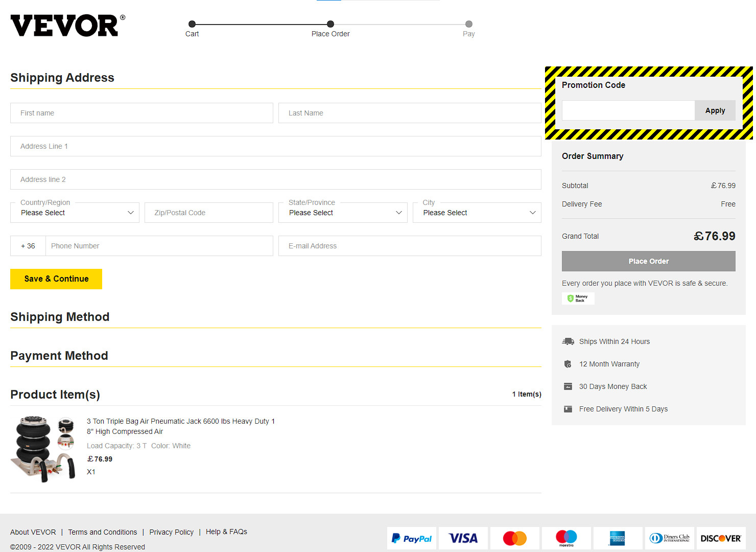
Task: Open the About VEVOR link
Action: click(33, 532)
